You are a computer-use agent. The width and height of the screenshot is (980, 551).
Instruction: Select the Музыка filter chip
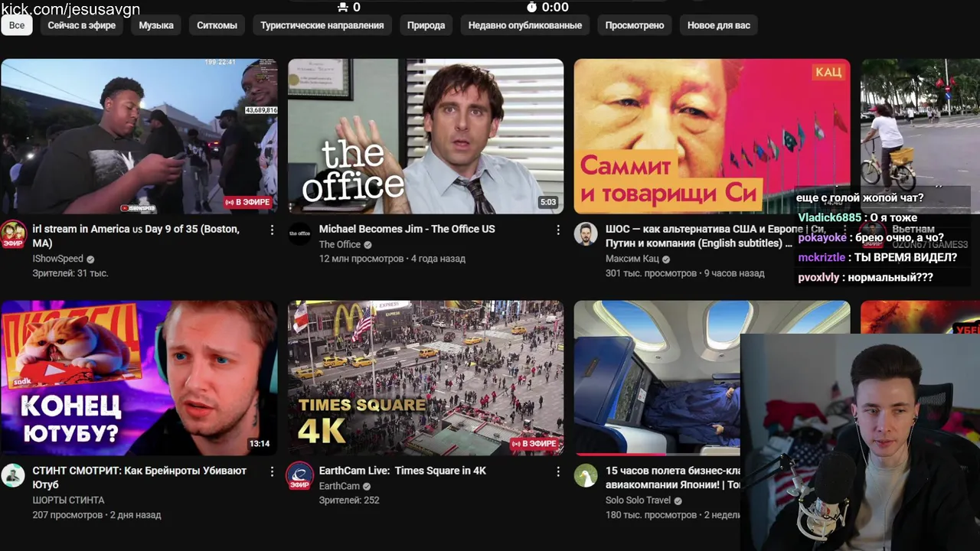tap(156, 25)
